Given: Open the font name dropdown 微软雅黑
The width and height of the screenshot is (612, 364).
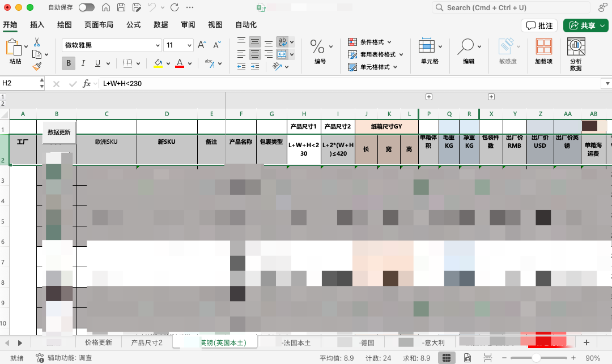Looking at the screenshot, I should pyautogui.click(x=158, y=45).
